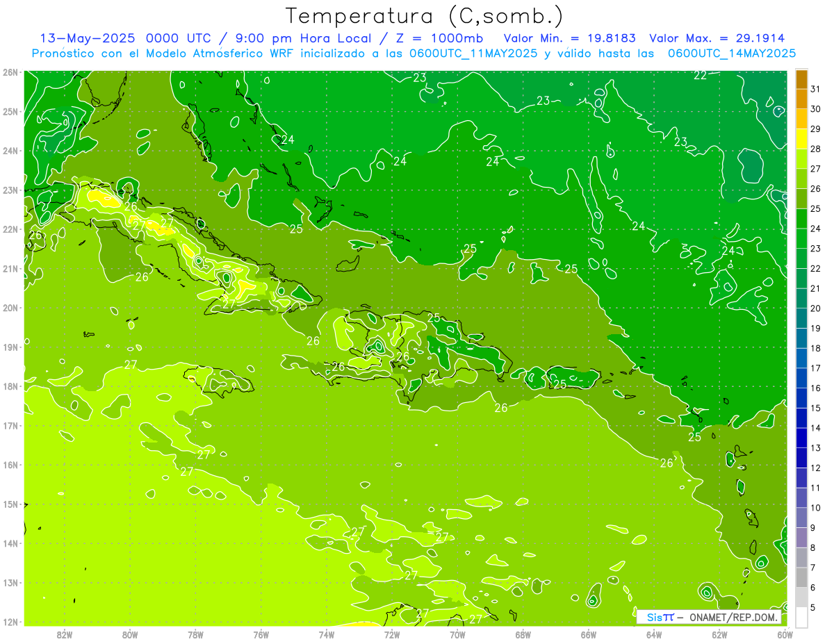Click the "60W" longitude axis label
The image size is (834, 644).
[785, 634]
